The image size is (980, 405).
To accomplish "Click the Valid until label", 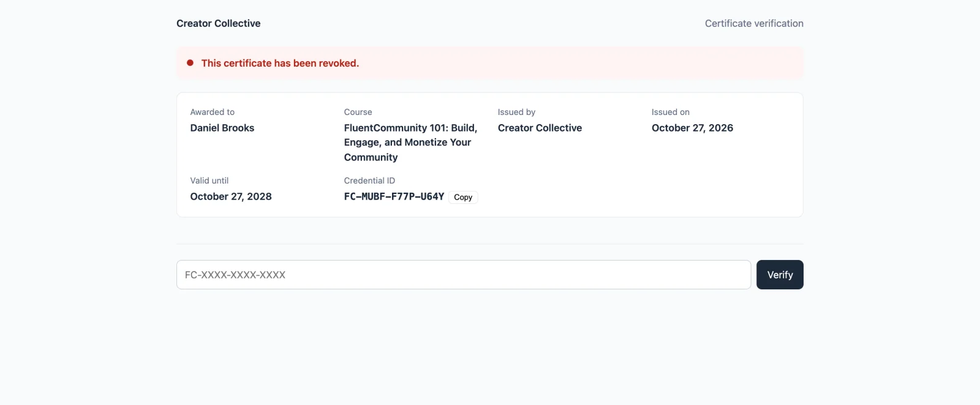I will tap(209, 180).
